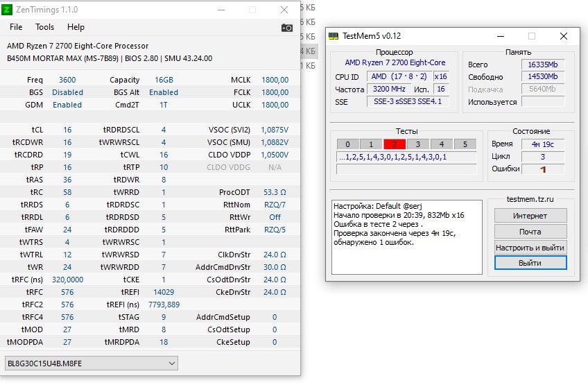
Task: Click the Freq value 3600
Action: tap(67, 80)
